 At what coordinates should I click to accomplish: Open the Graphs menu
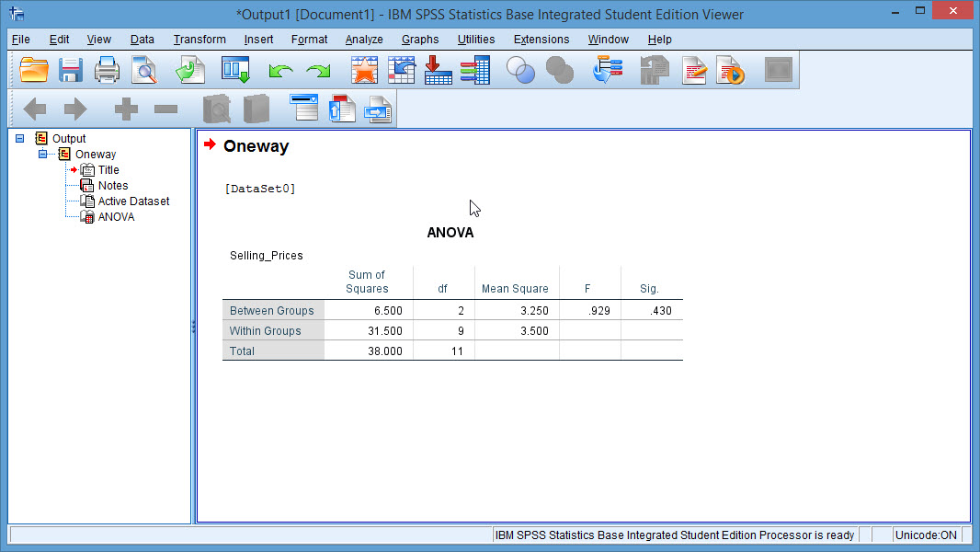click(x=420, y=40)
